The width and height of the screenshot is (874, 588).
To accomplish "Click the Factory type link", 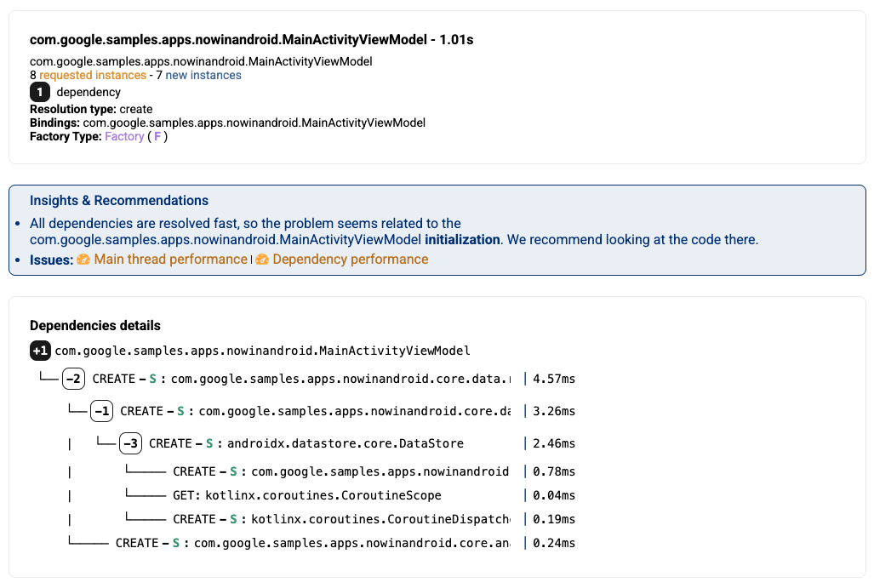I will 124,136.
